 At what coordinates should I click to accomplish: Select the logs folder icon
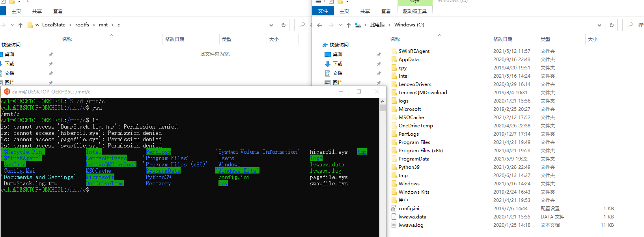click(394, 101)
